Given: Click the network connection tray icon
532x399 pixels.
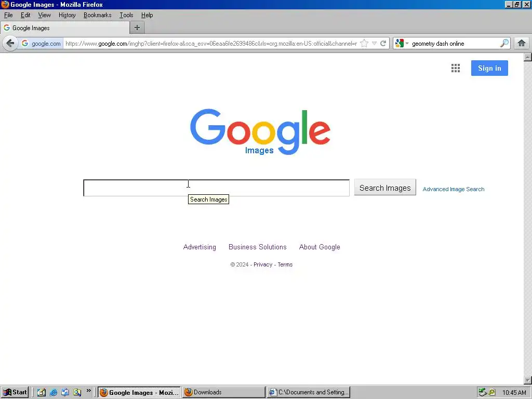Looking at the screenshot, I should [x=483, y=392].
